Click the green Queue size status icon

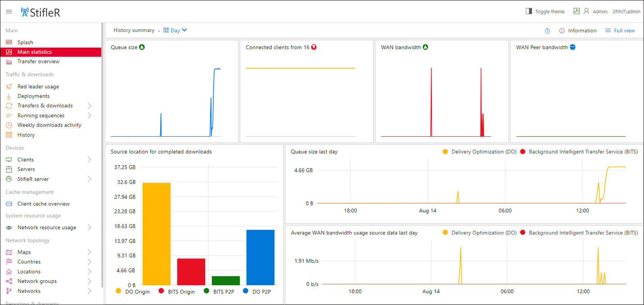142,47
